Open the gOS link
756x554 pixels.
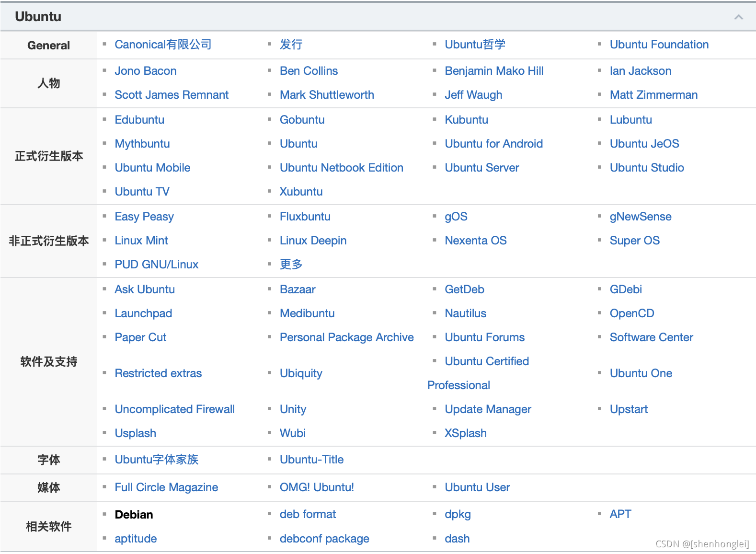(x=456, y=217)
